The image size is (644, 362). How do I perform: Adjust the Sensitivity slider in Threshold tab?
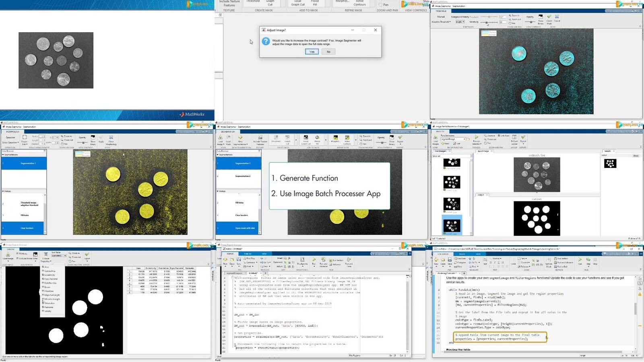[489, 22]
